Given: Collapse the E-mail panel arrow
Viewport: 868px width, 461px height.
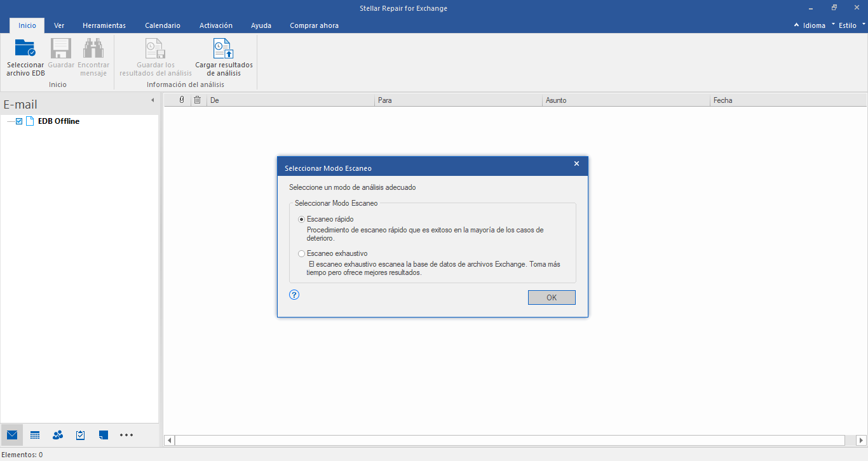Looking at the screenshot, I should [153, 100].
